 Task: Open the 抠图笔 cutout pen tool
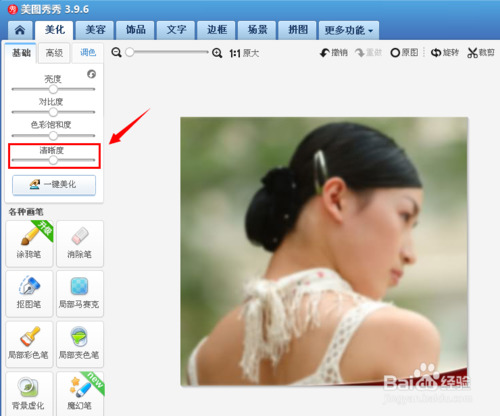(29, 294)
